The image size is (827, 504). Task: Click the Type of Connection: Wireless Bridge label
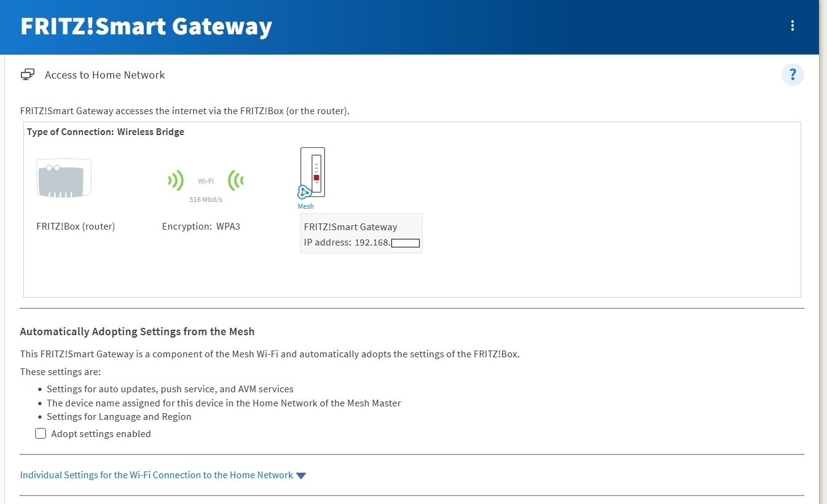pos(106,132)
